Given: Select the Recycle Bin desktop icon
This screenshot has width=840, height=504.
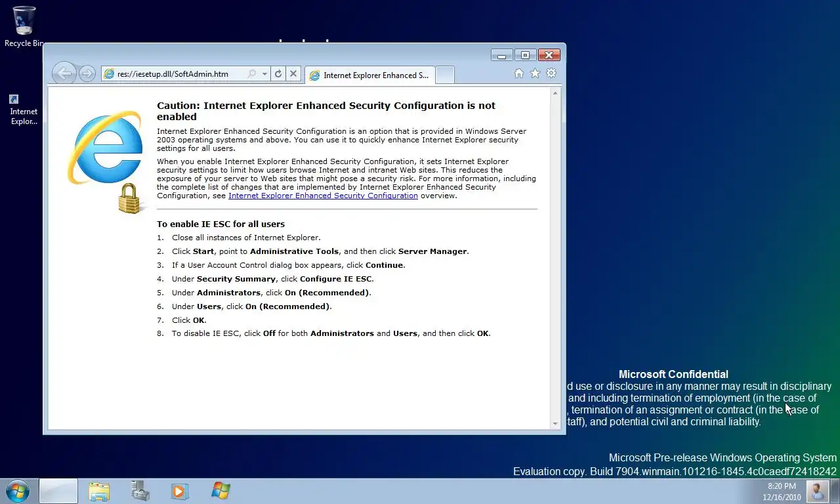Looking at the screenshot, I should (x=24, y=26).
